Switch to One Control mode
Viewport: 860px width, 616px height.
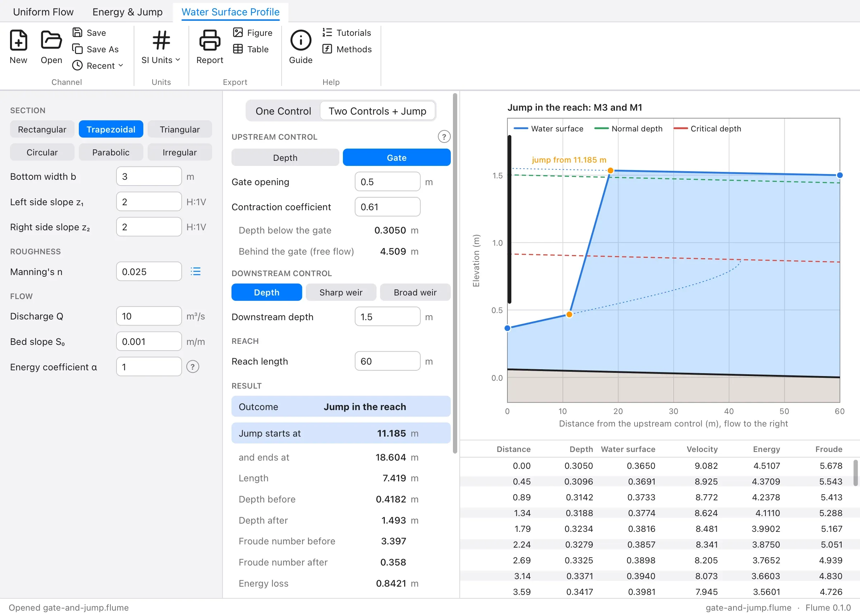click(x=283, y=111)
